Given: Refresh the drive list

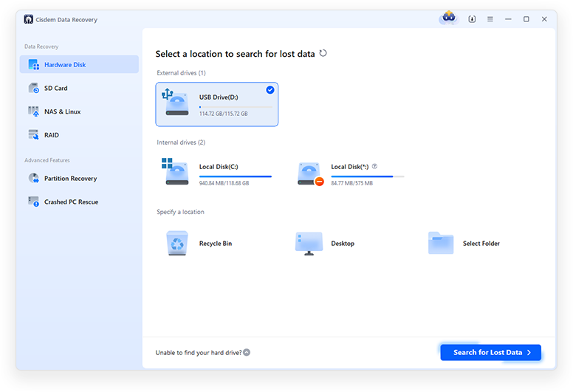Looking at the screenshot, I should point(323,53).
